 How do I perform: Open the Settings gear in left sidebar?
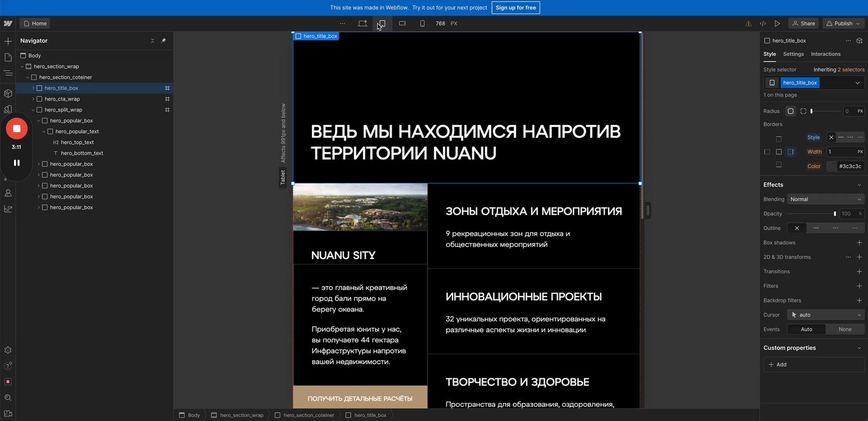pyautogui.click(x=8, y=350)
